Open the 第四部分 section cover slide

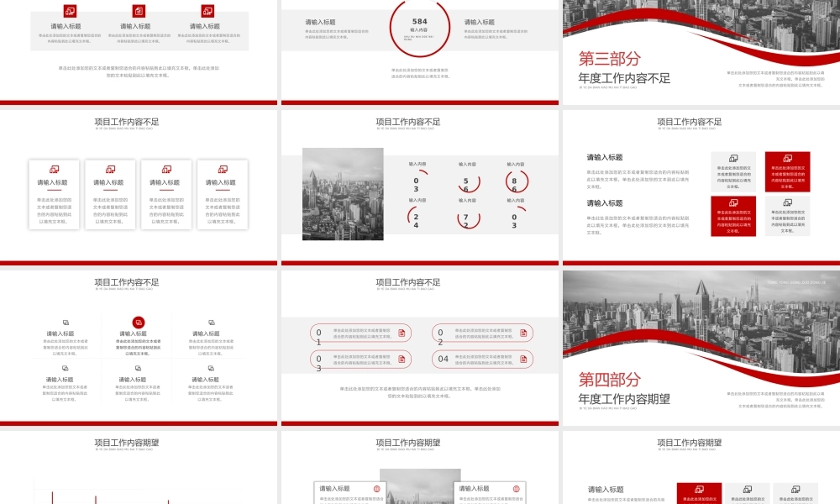point(701,348)
